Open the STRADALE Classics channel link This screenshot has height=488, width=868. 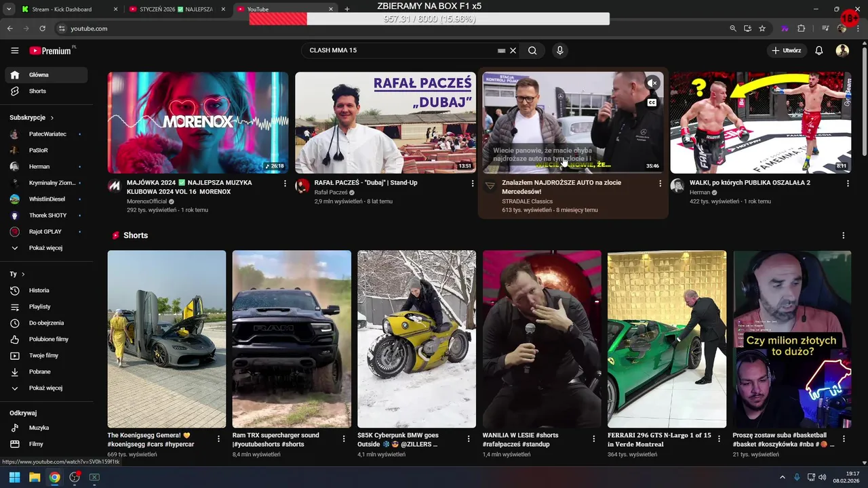click(x=527, y=201)
